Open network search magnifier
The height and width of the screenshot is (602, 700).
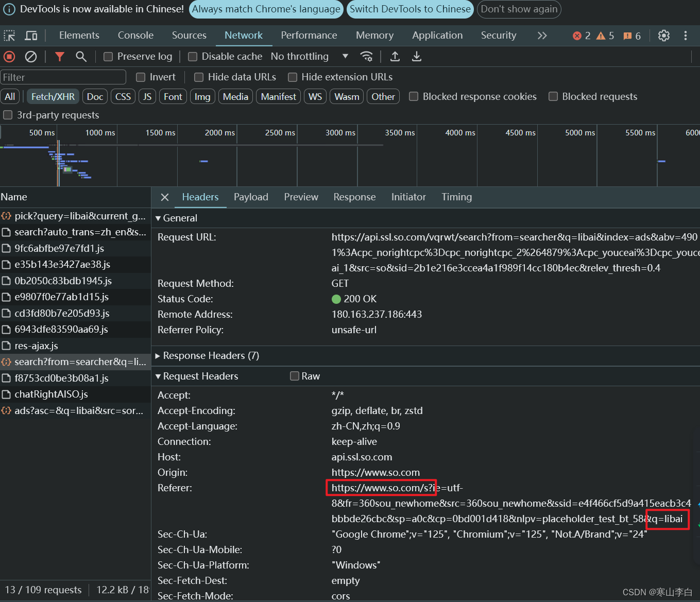81,57
